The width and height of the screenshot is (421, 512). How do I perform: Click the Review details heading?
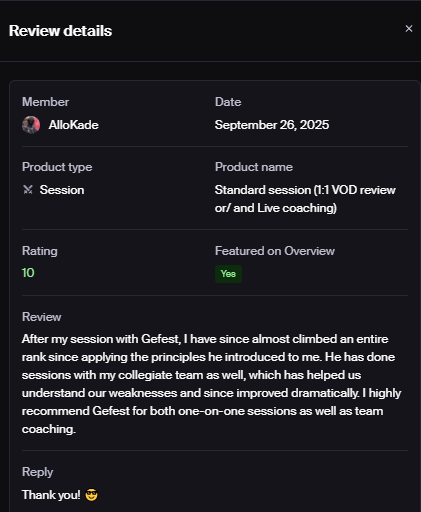tap(60, 31)
